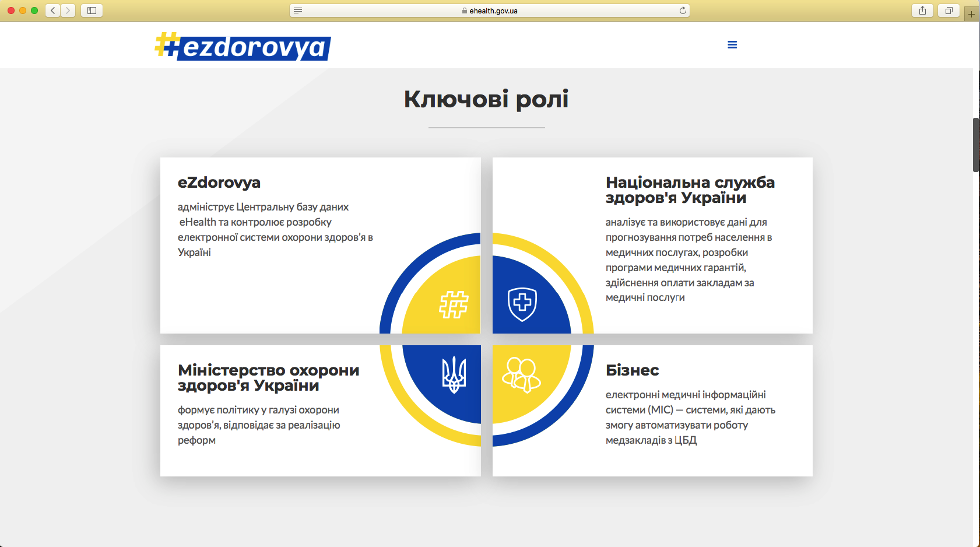This screenshot has height=547, width=980.
Task: Click the lock icon in address bar
Action: 465,10
